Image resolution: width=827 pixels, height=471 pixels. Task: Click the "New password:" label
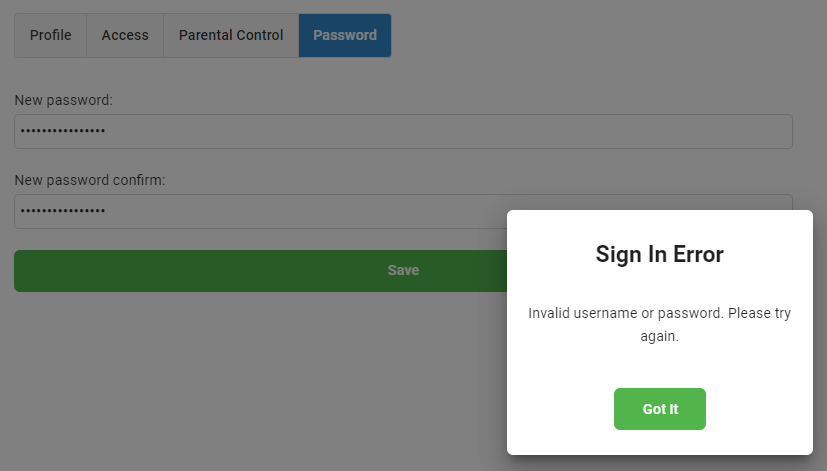(x=63, y=100)
